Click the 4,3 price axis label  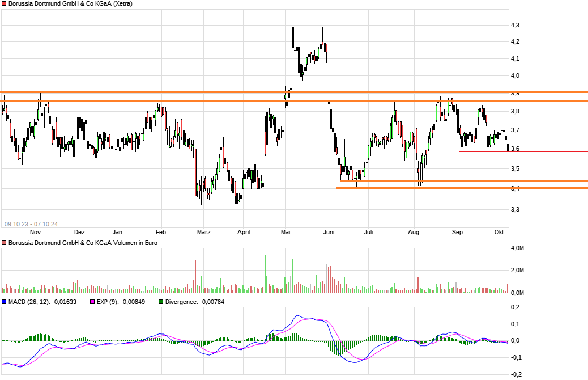[515, 25]
